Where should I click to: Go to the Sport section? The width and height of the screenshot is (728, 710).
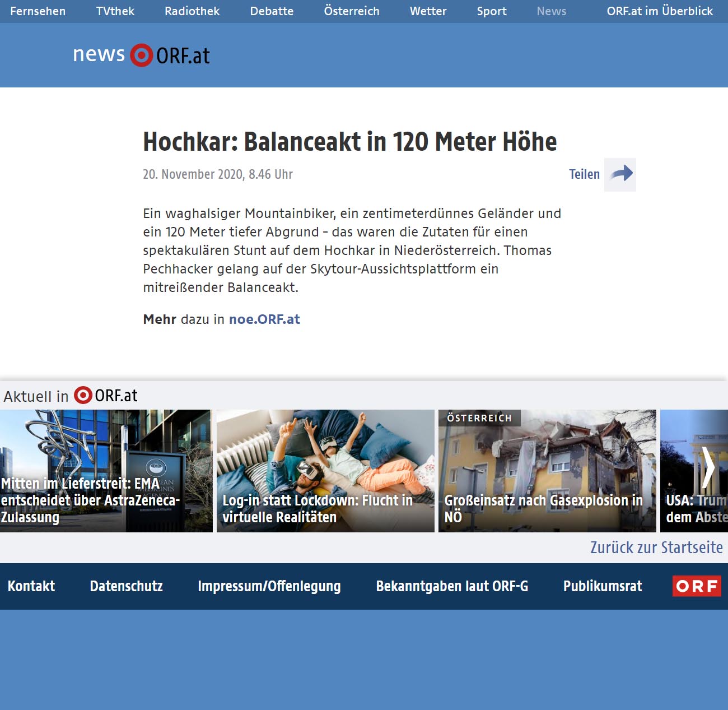point(492,11)
